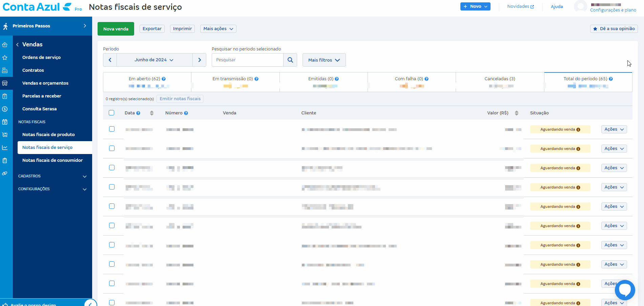
Task: Click help icon next to Em transmissão
Action: tap(256, 79)
